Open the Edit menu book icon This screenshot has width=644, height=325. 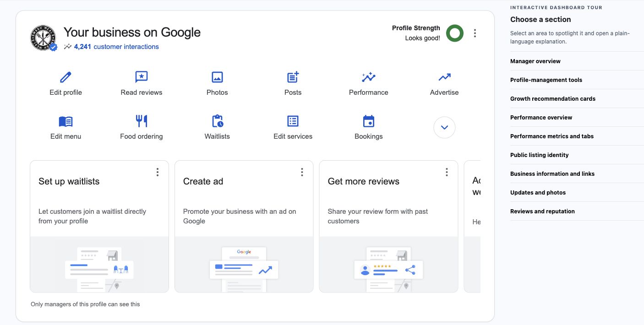pos(66,121)
